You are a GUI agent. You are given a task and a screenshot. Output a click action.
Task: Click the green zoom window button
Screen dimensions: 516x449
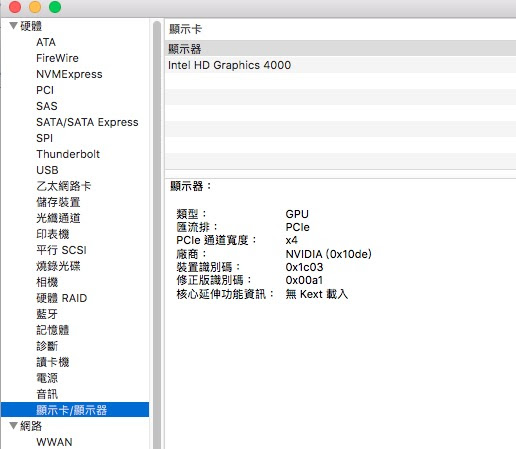click(x=55, y=7)
